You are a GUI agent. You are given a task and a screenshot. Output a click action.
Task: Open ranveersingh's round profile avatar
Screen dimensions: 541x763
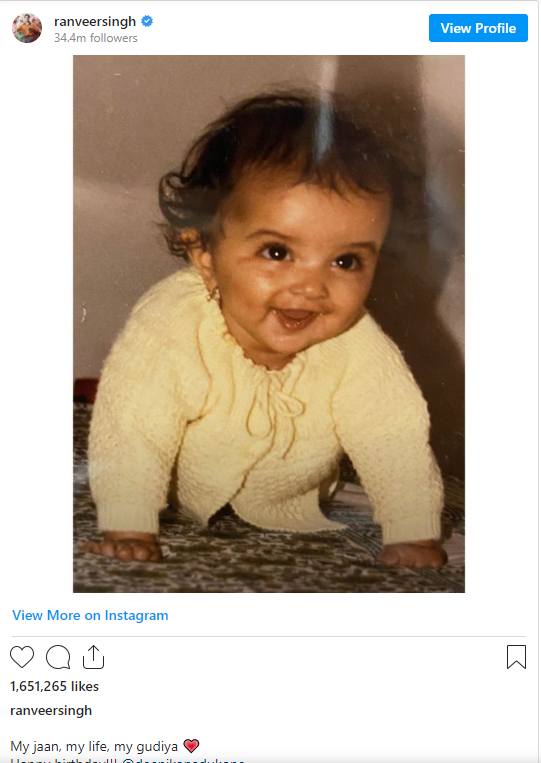coord(27,28)
